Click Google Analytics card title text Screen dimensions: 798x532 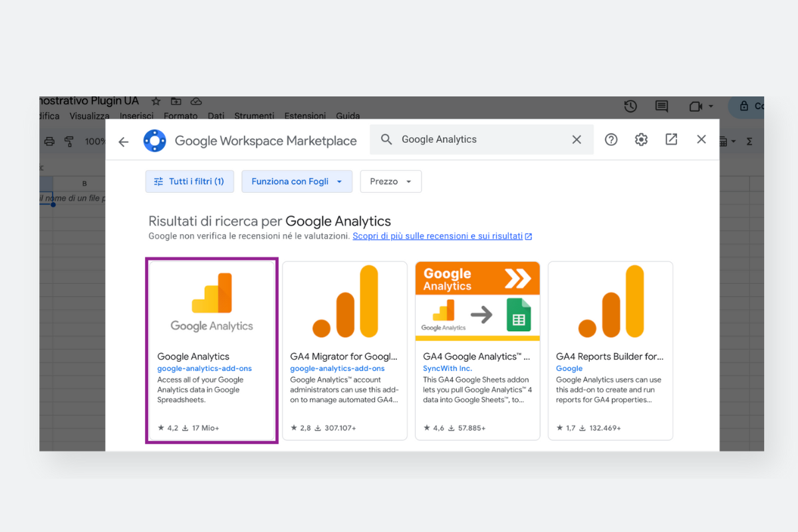193,356
